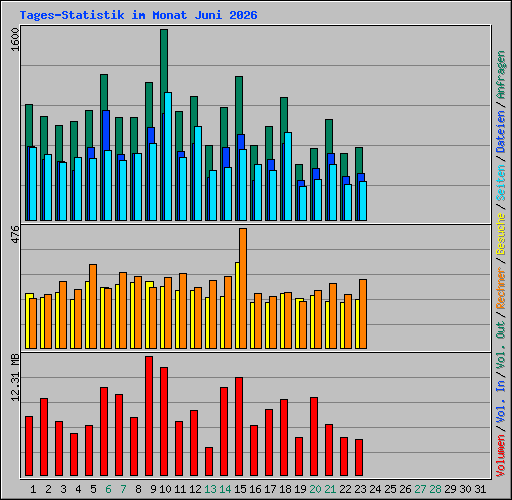The width and height of the screenshot is (512, 500).
Task: Click green weekend day label '14'
Action: [x=225, y=489]
